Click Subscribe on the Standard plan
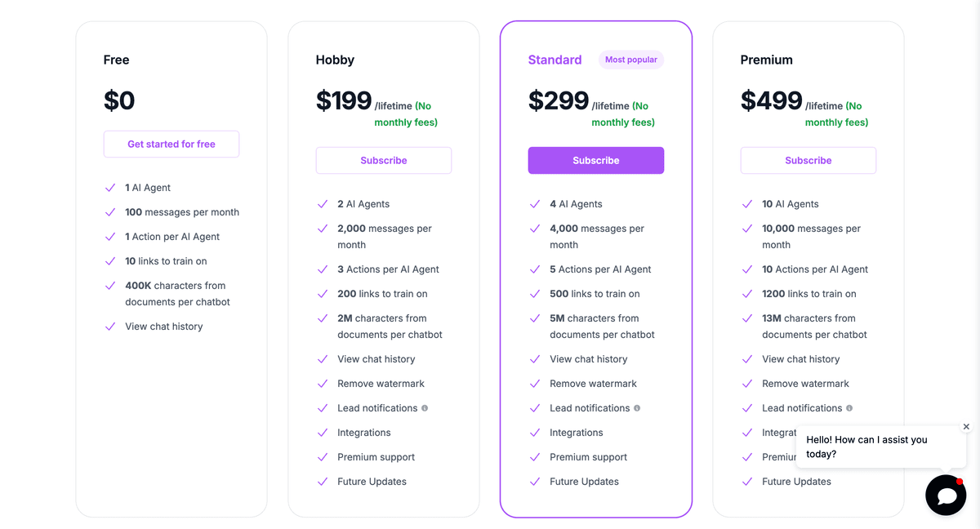The image size is (980, 529). tap(595, 160)
